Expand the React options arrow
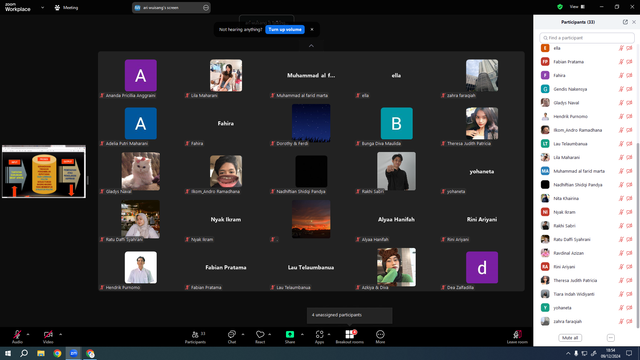This screenshot has width=640, height=360. coord(269,334)
